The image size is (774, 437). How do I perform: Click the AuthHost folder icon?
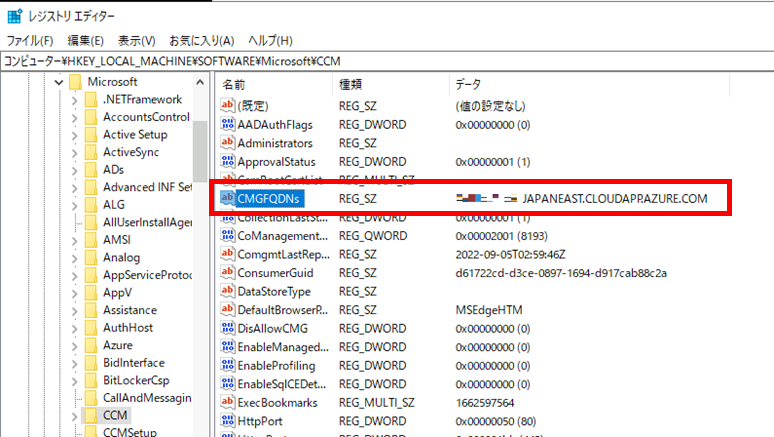[x=91, y=328]
